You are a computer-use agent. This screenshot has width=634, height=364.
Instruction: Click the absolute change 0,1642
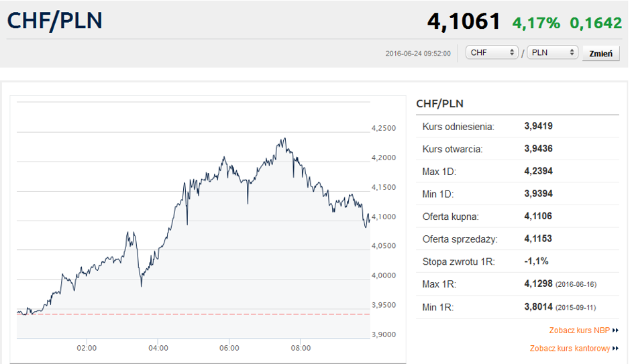(x=596, y=23)
